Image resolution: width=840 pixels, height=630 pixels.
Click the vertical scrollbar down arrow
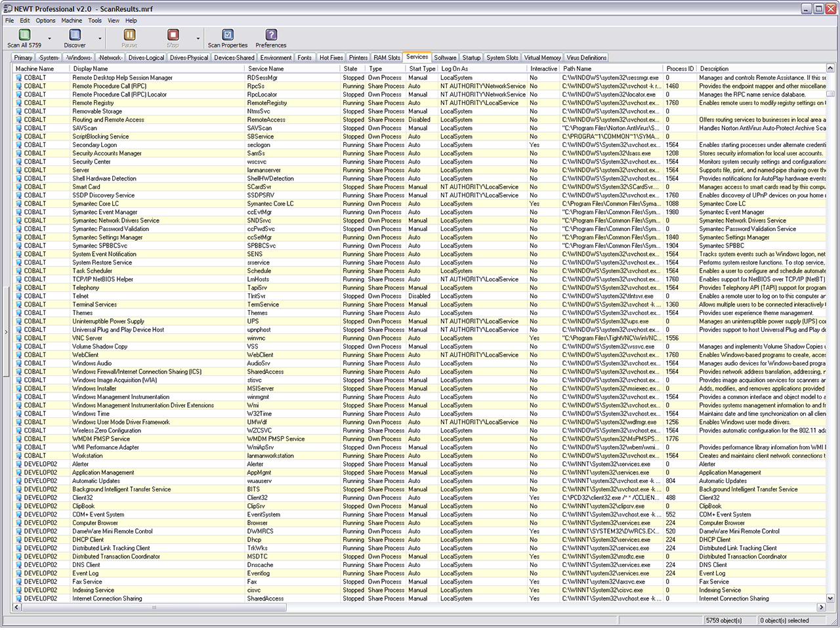point(830,598)
